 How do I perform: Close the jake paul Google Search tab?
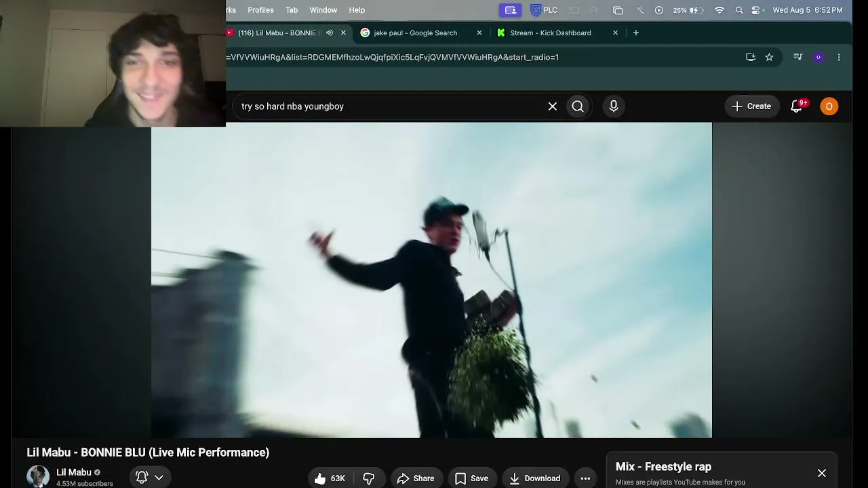479,33
